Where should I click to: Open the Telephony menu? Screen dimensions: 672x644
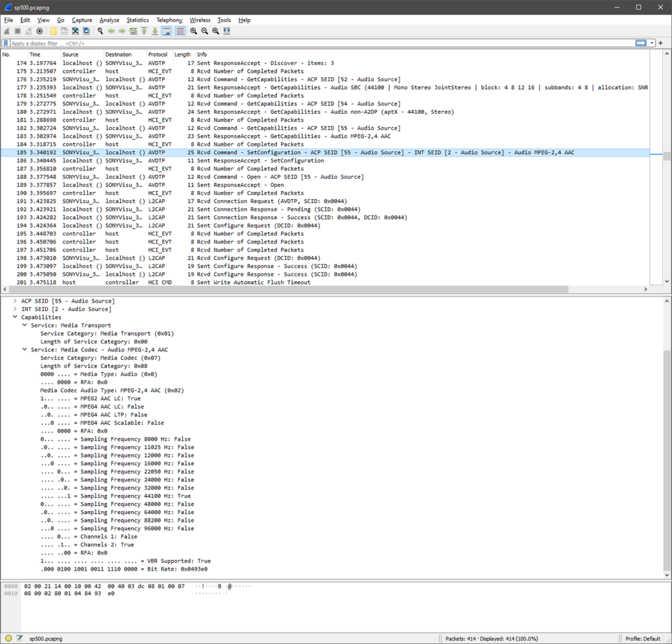click(169, 20)
